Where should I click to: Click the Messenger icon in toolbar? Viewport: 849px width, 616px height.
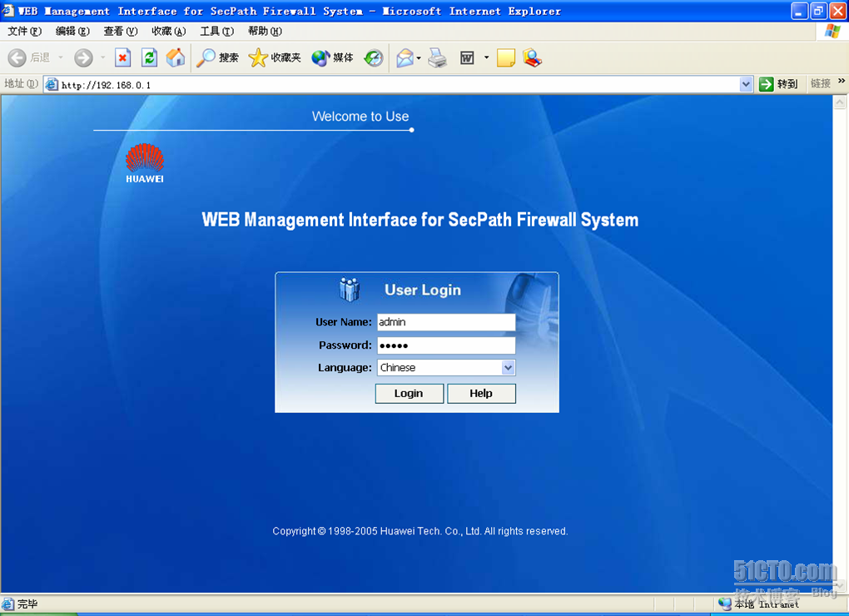coord(532,57)
